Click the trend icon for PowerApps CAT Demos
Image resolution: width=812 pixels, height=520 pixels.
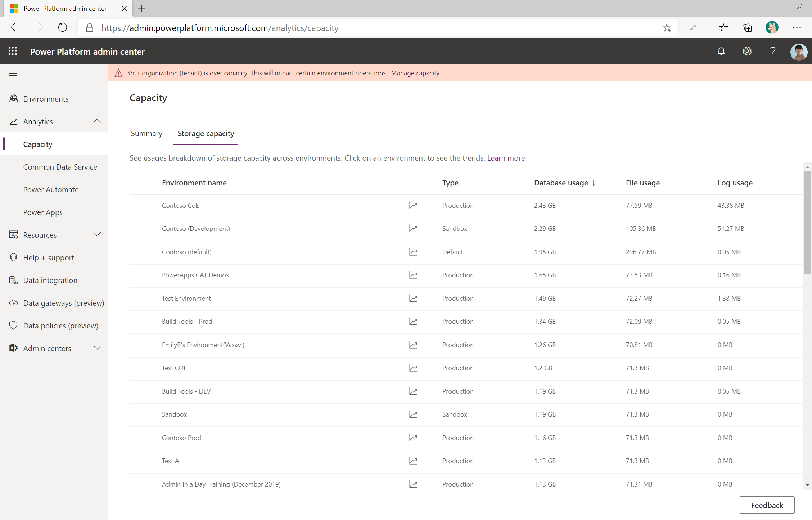point(412,275)
